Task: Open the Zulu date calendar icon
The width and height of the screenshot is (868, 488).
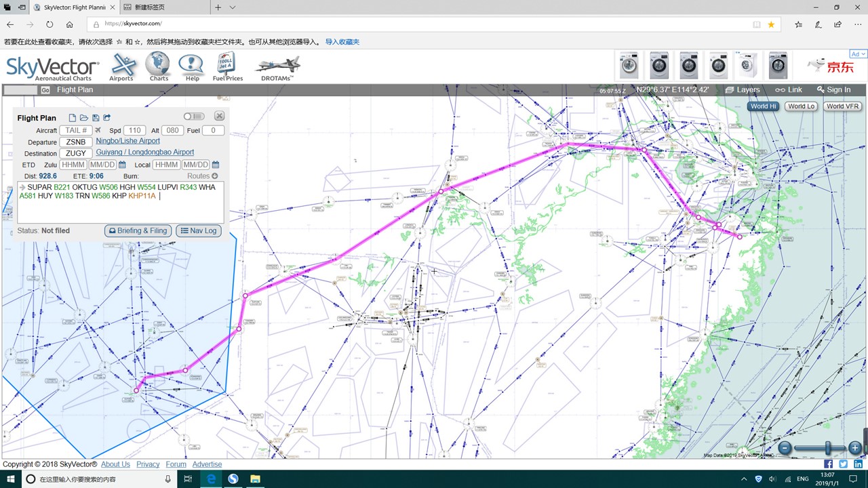Action: tap(122, 165)
